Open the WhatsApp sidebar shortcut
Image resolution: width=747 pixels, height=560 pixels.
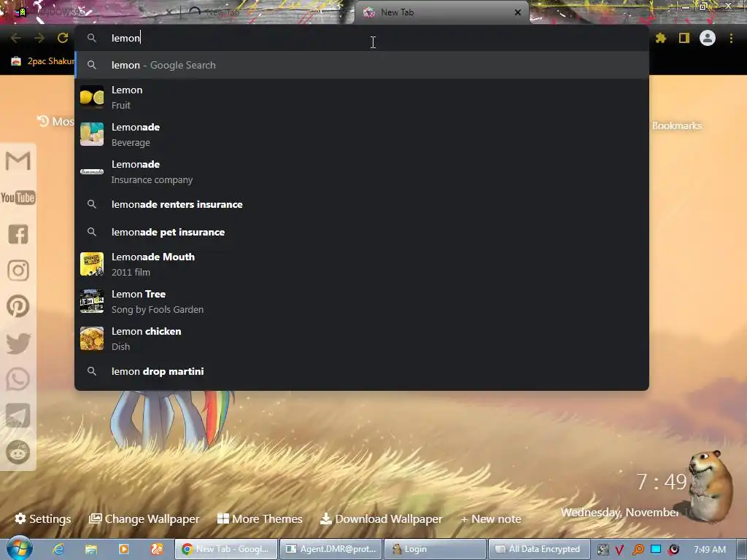pos(18,379)
